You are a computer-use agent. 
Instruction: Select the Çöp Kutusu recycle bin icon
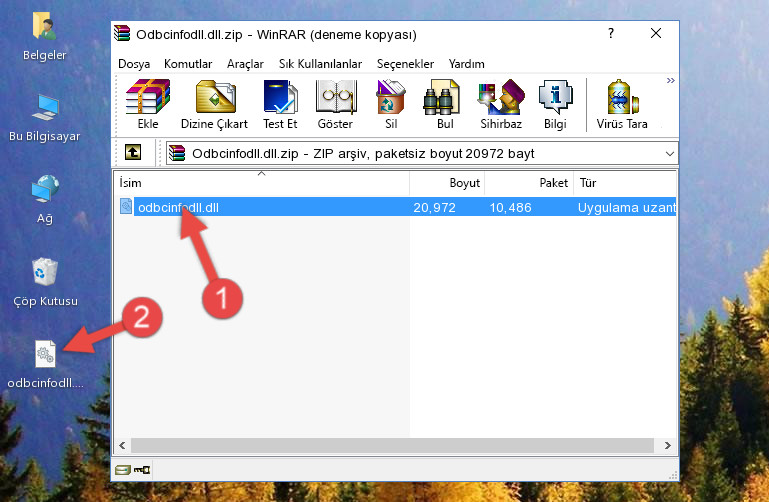coord(45,282)
